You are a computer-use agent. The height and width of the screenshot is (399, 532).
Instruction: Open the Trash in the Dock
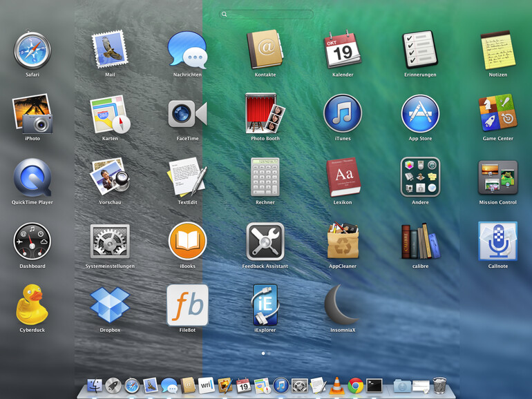(439, 385)
